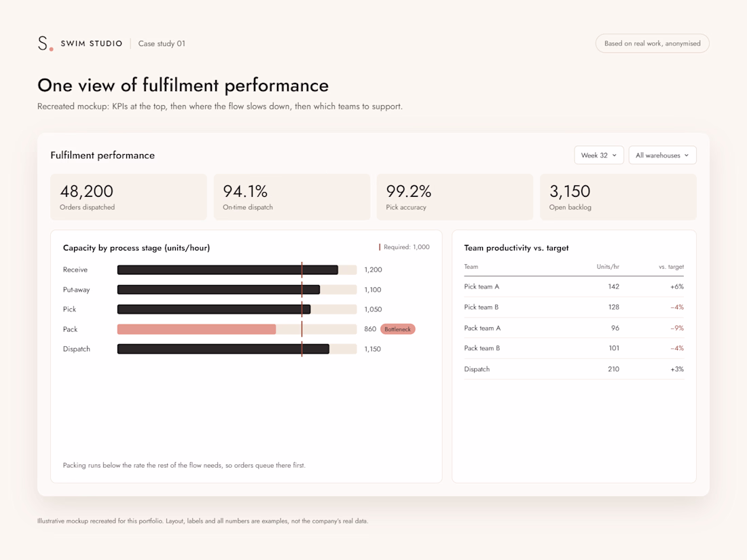747x560 pixels.
Task: Click the Swim Studio S logo
Action: coord(45,43)
